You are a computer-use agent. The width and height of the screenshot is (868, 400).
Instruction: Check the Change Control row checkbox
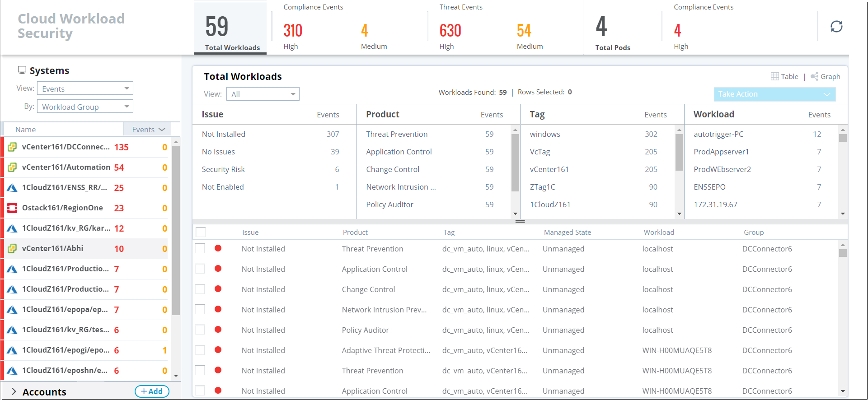point(200,289)
